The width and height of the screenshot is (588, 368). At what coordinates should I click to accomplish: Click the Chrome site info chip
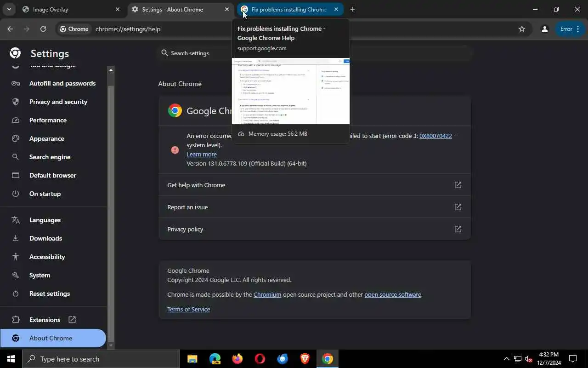click(x=74, y=29)
